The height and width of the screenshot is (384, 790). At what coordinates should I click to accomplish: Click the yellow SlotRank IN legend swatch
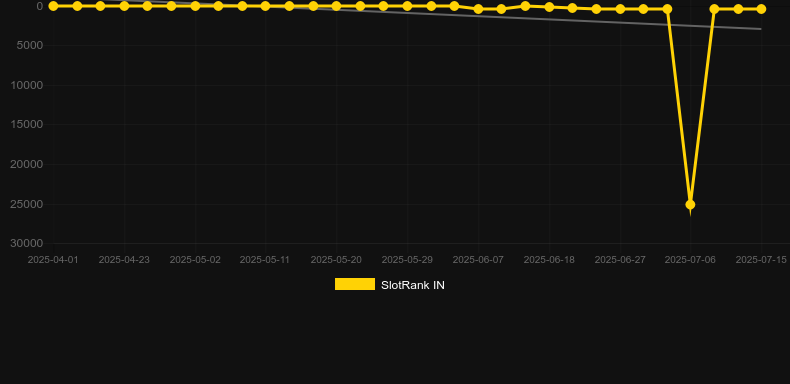pos(355,284)
